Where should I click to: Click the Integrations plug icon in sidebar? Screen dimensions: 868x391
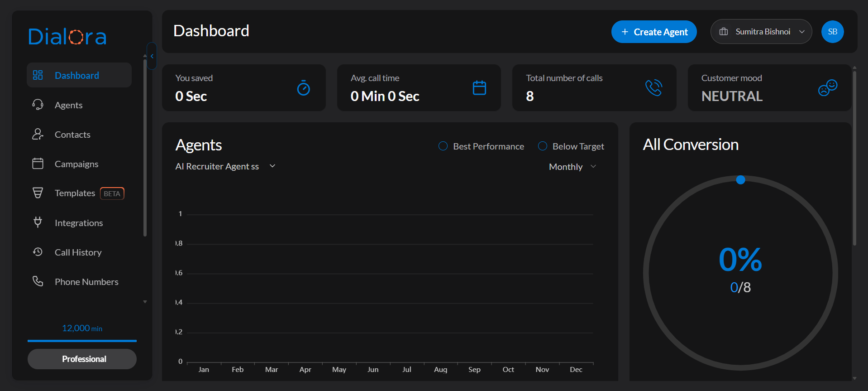coord(38,222)
